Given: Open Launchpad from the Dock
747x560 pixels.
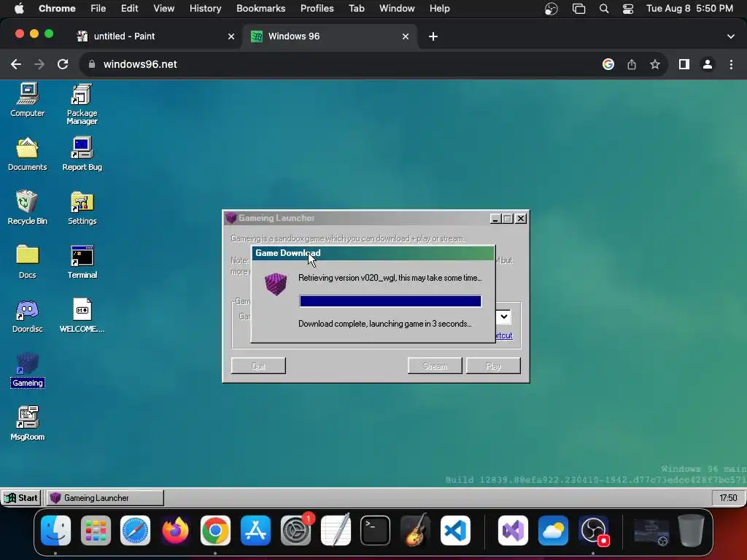Looking at the screenshot, I should click(x=96, y=530).
